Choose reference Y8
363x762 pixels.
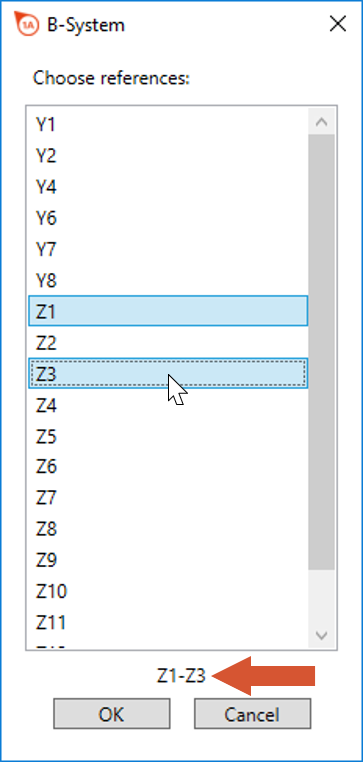[x=168, y=280]
